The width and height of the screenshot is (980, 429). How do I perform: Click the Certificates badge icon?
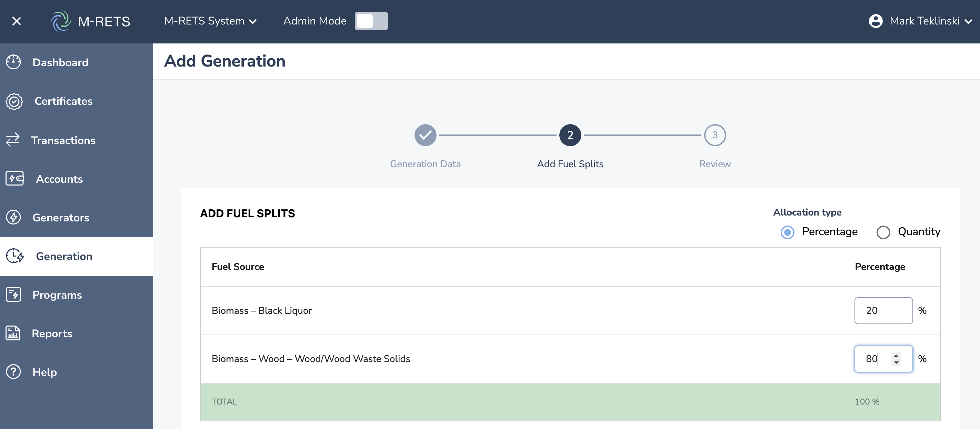coord(14,101)
